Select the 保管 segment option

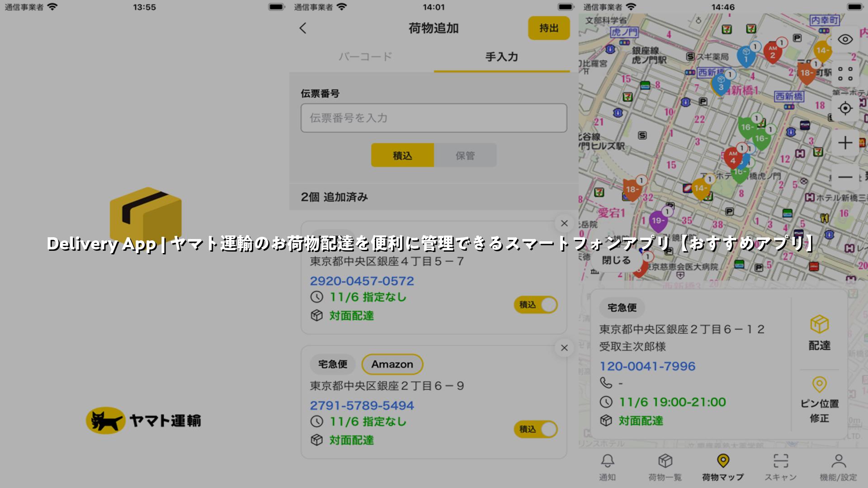465,155
